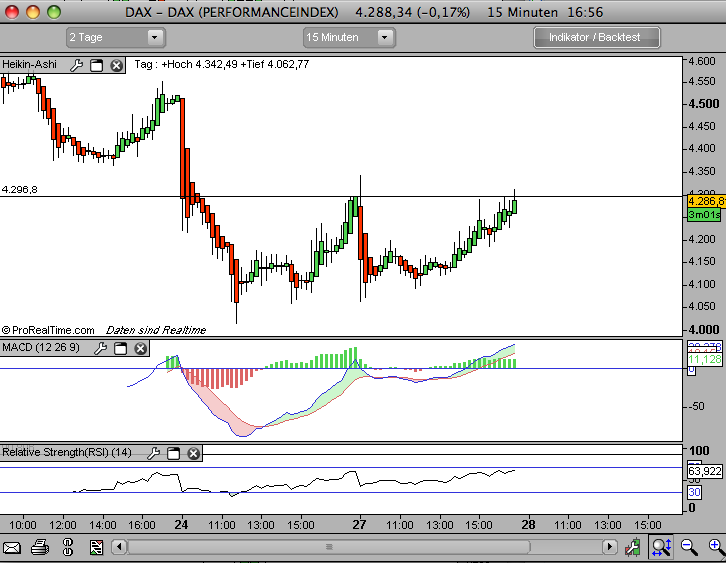Image resolution: width=726 pixels, height=563 pixels.
Task: Click date label 27 on time axis
Action: point(359,525)
